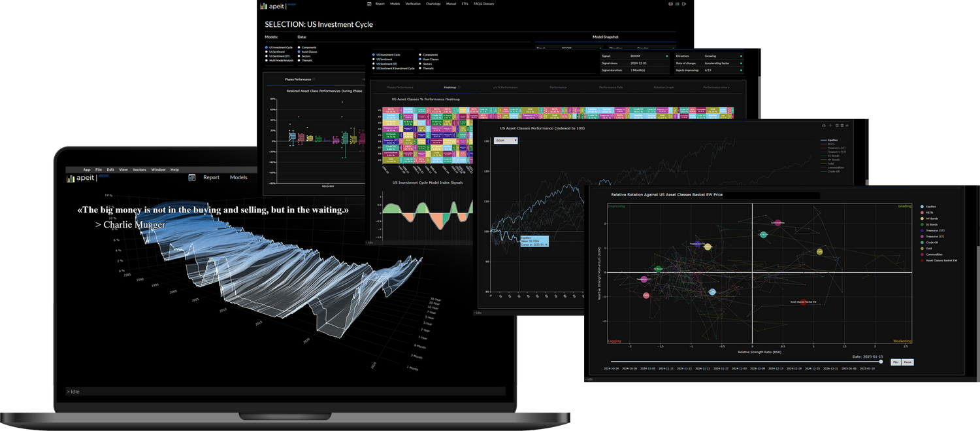Select the US Sentiment (ST) model radio button

(374, 63)
